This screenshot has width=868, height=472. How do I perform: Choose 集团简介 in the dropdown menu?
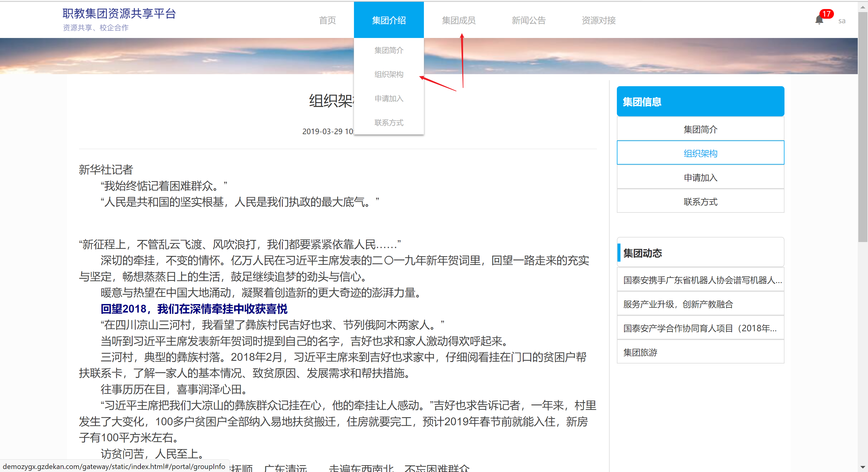click(389, 50)
